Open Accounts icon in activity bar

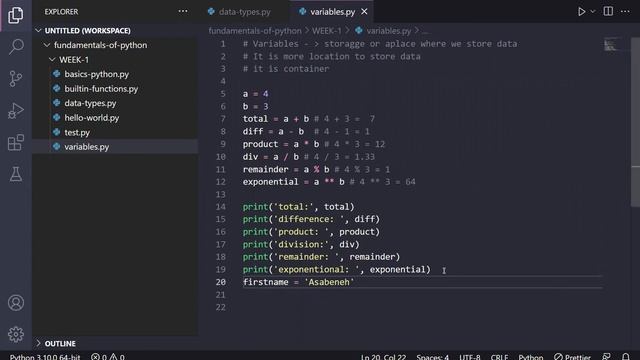pyautogui.click(x=16, y=303)
